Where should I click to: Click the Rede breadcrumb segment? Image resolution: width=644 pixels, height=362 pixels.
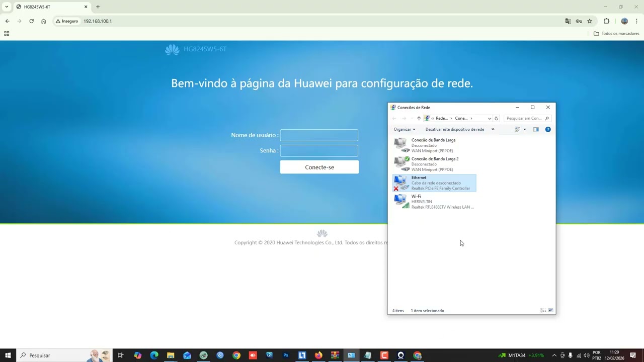coord(441,118)
